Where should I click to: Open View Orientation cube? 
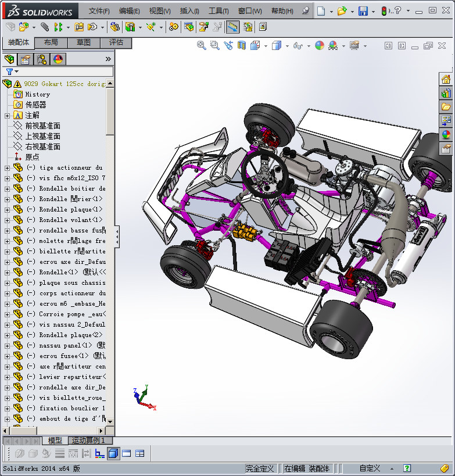tap(255, 45)
